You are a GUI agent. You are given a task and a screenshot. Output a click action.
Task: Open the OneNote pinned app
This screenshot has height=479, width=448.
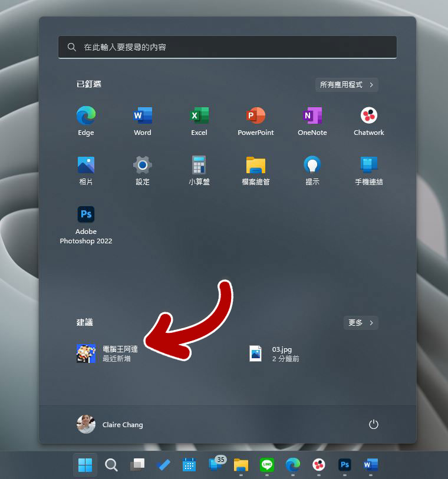click(x=312, y=121)
